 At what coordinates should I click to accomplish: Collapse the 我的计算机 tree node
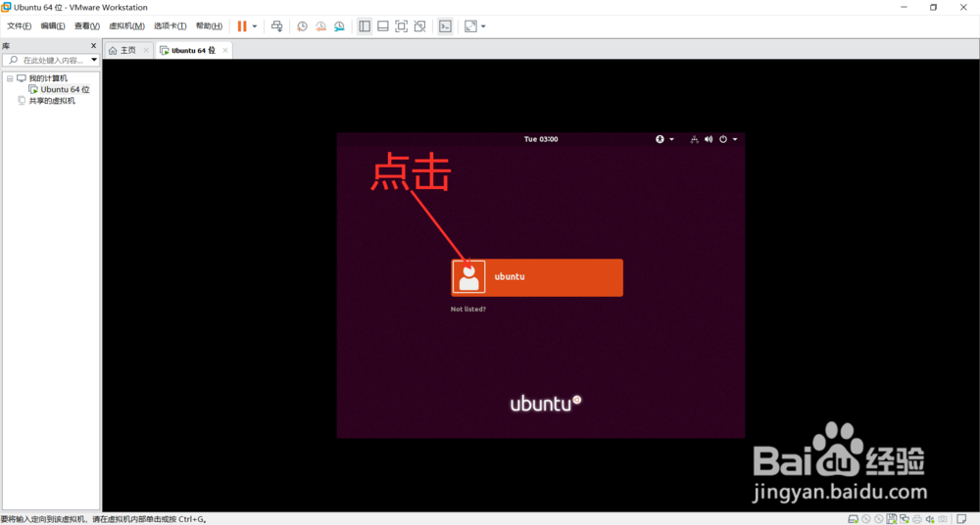[x=10, y=78]
